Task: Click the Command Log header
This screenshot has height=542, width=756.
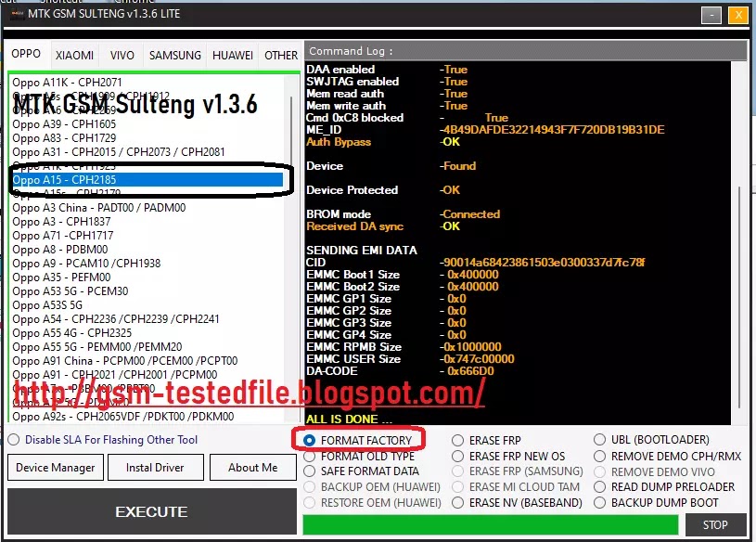Action: pos(526,51)
